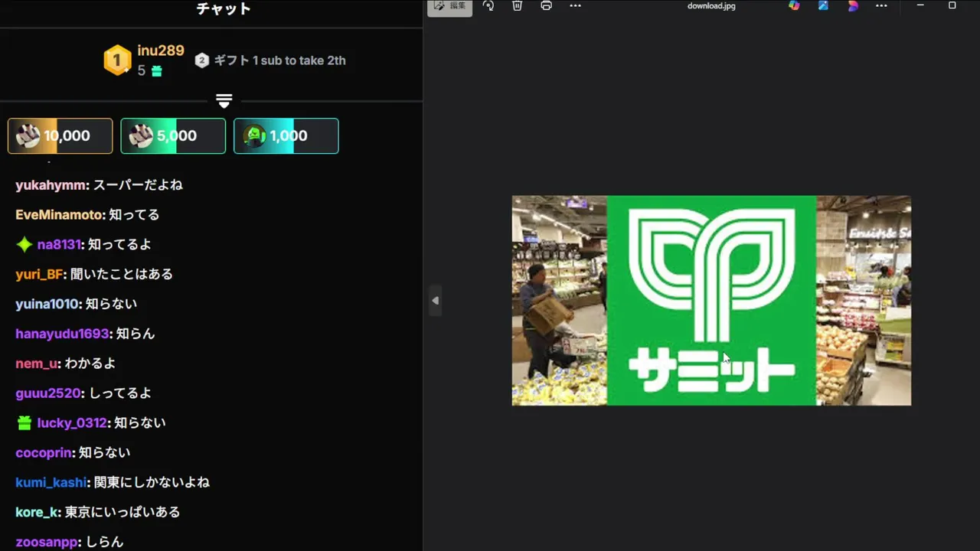Image resolution: width=980 pixels, height=551 pixels.
Task: Click the message 東京にいっぱいある
Action: point(122,512)
